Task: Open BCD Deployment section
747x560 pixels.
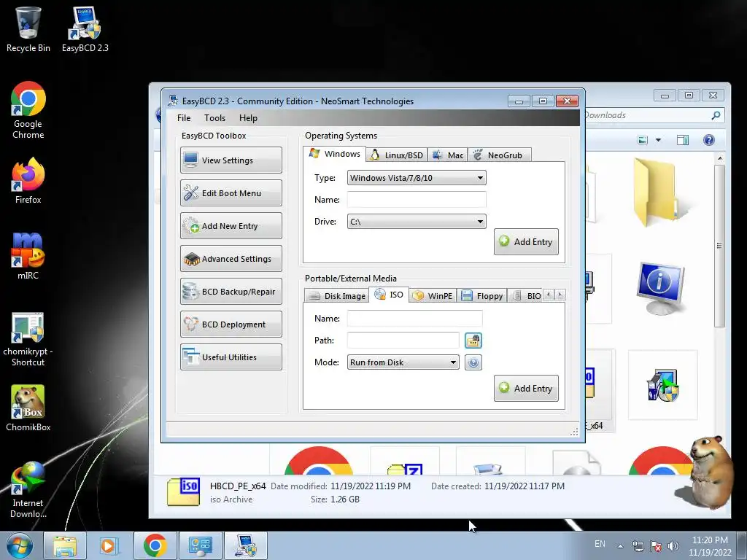Action: click(231, 324)
